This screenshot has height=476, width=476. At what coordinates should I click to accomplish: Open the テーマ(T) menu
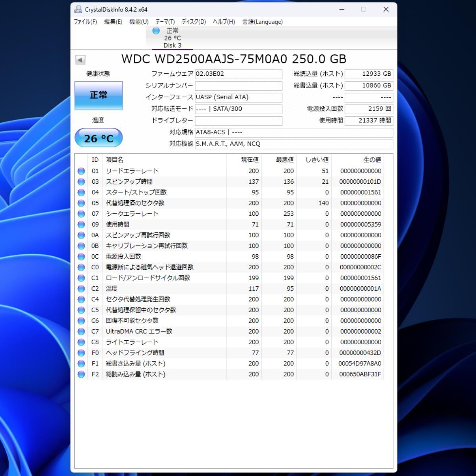165,22
